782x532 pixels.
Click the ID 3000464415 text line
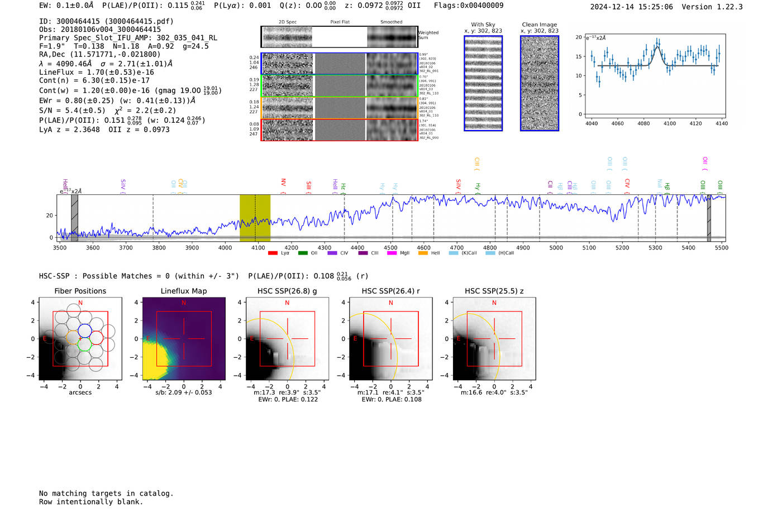click(x=106, y=21)
